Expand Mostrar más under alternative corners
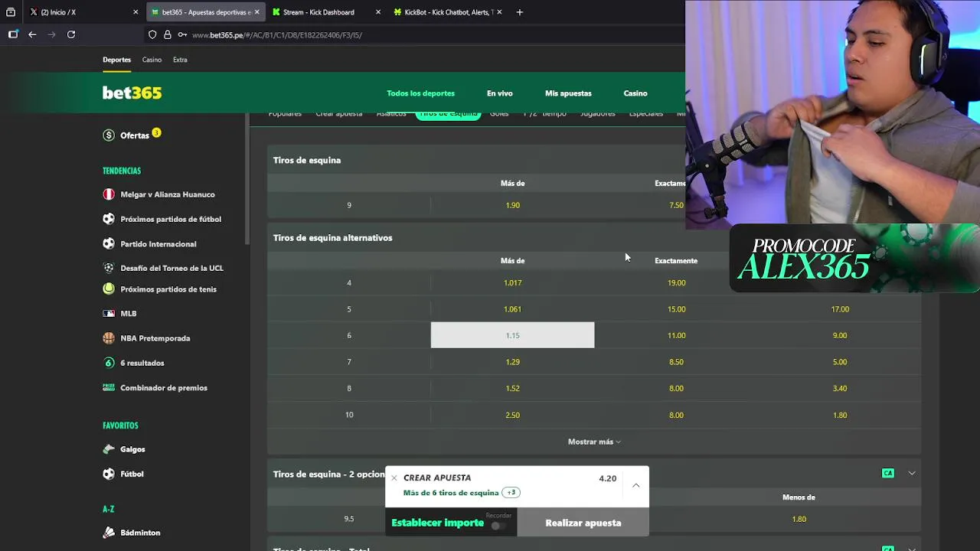980x551 pixels. point(594,442)
